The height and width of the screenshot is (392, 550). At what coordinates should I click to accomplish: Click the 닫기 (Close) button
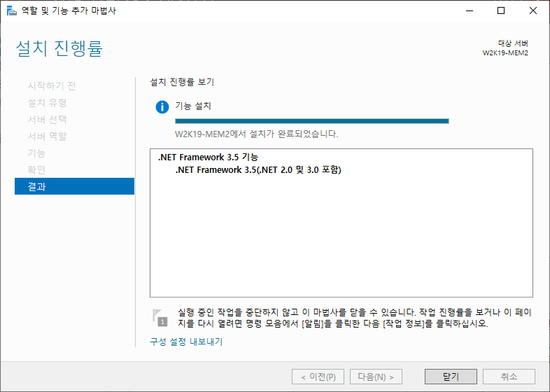451,377
